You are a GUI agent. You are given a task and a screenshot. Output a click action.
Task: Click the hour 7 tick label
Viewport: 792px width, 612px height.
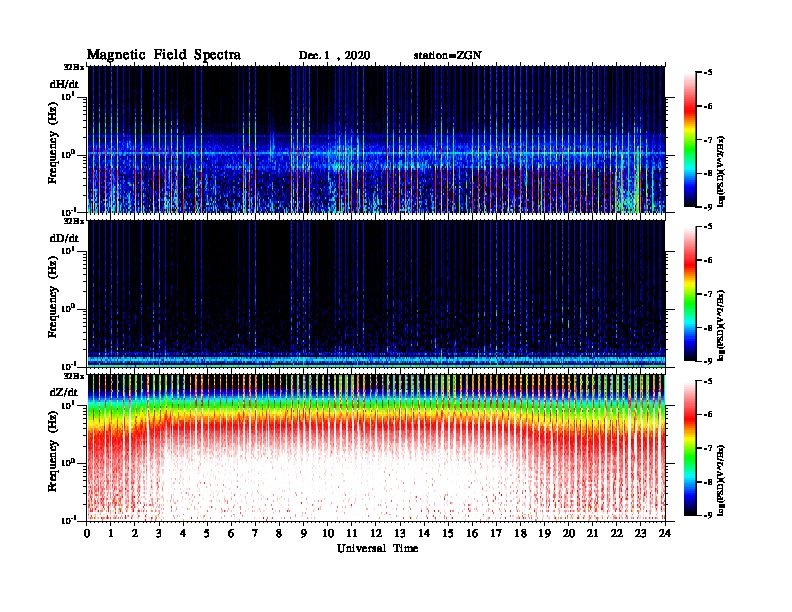coord(255,534)
